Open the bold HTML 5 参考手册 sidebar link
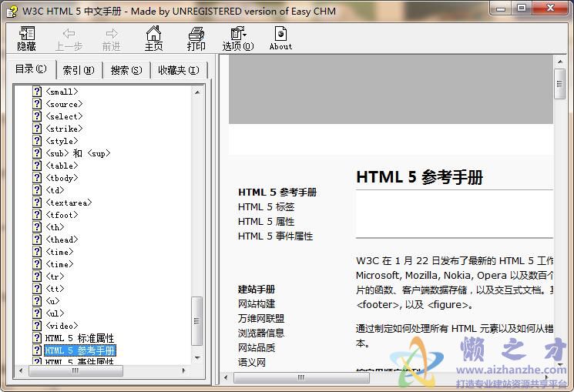This screenshot has height=392, width=574. pos(277,193)
